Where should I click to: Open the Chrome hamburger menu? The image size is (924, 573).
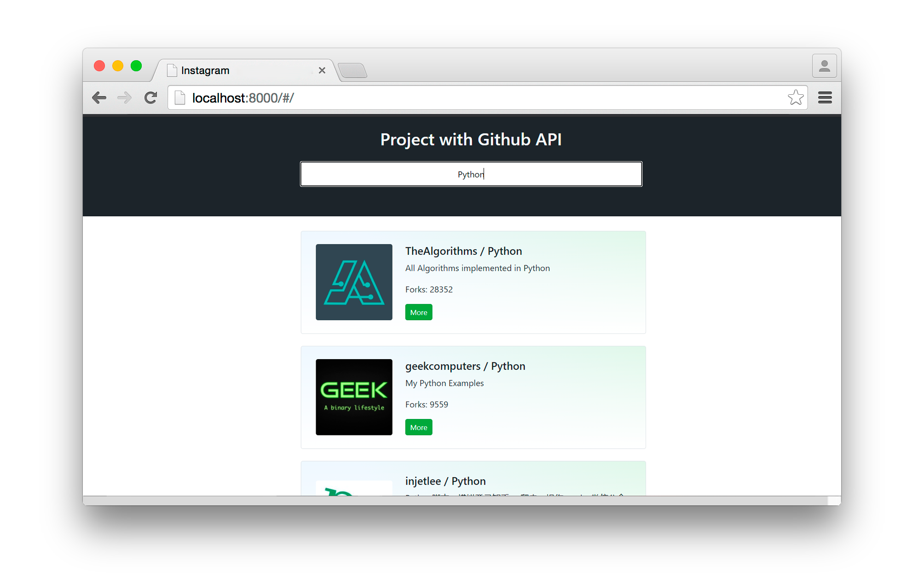(x=825, y=98)
